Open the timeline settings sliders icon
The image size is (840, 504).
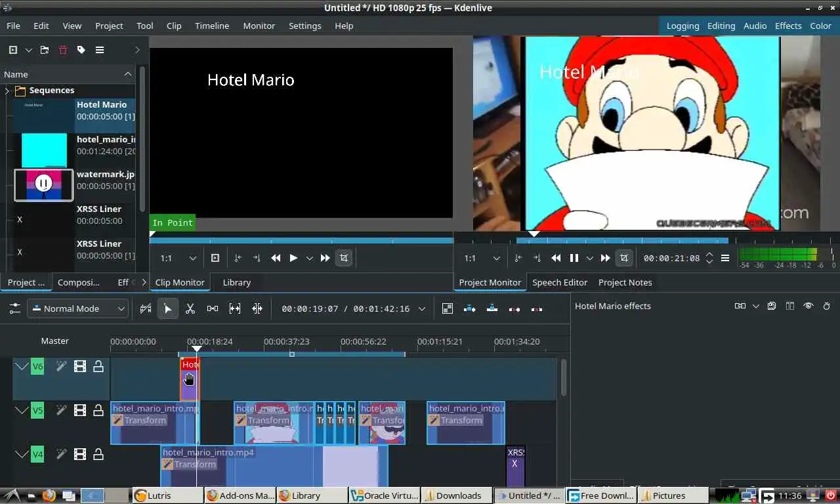click(14, 308)
